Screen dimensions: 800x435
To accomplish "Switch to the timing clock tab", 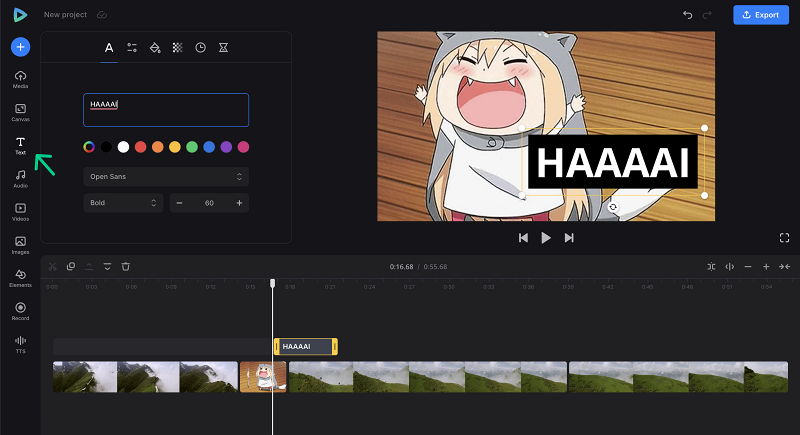I will (x=201, y=48).
